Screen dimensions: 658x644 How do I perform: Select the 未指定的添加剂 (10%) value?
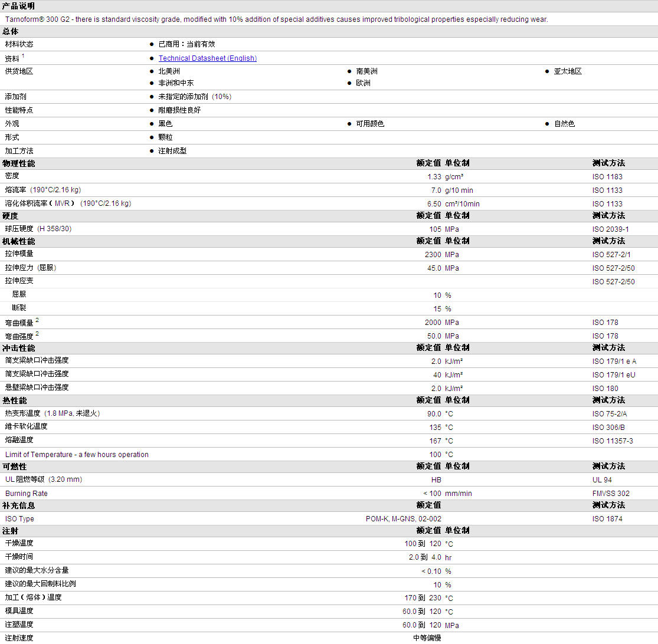tap(195, 97)
